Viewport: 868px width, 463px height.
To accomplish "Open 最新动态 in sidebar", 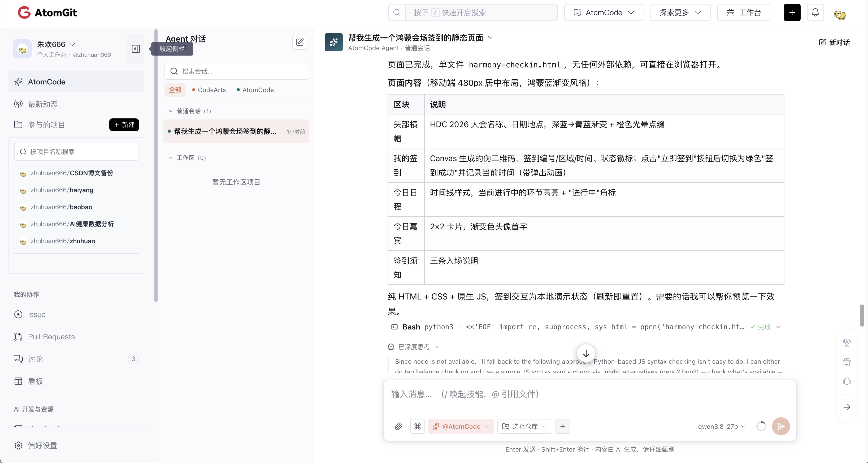I will click(76, 104).
